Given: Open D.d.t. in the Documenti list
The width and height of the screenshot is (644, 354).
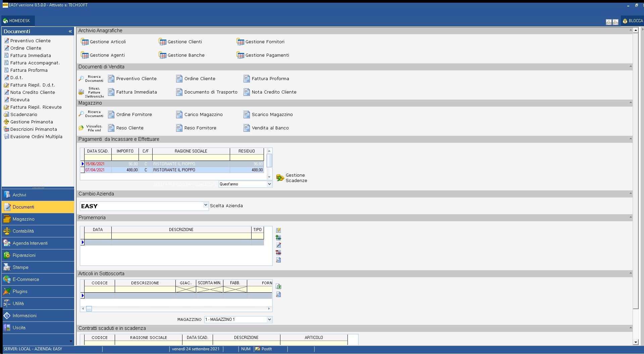Looking at the screenshot, I should [13, 78].
